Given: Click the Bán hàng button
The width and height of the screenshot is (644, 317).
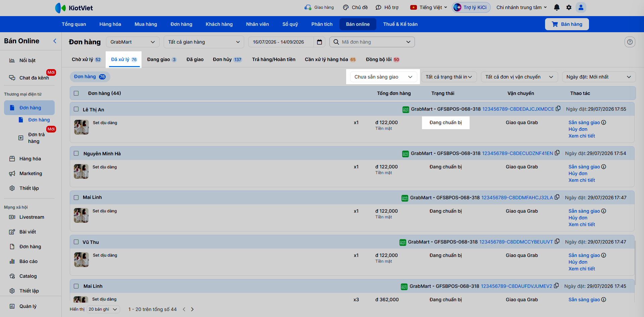Looking at the screenshot, I should 567,24.
